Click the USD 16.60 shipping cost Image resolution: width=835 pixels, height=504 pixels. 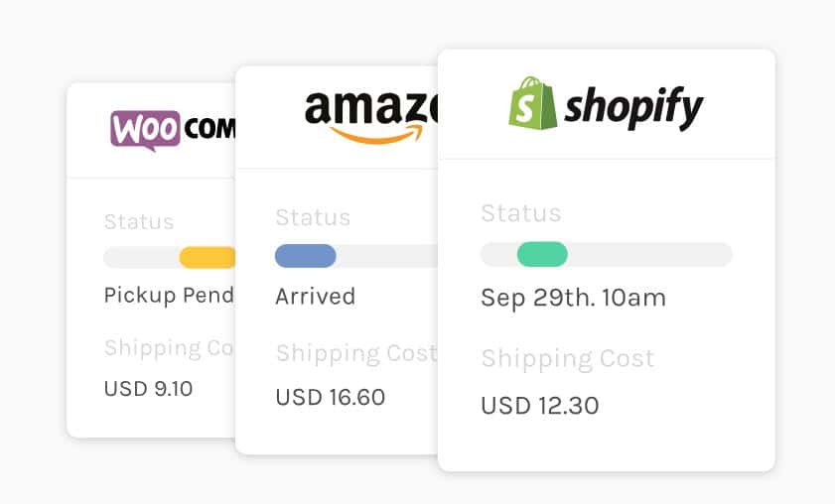point(330,398)
